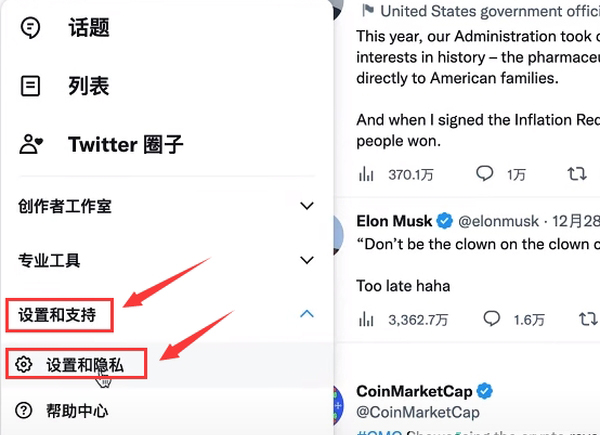Click the @CoinMarketCap handle link
Screen dimensions: 600x435
418,412
